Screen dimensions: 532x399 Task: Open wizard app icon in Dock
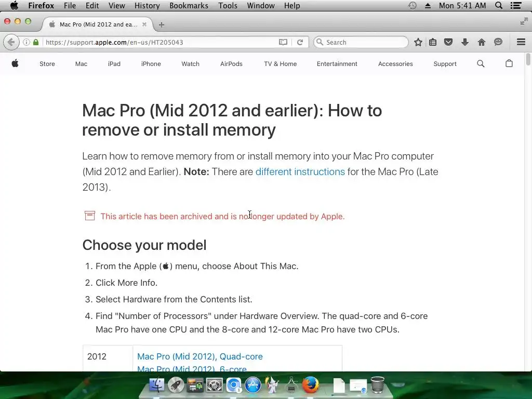click(x=272, y=385)
